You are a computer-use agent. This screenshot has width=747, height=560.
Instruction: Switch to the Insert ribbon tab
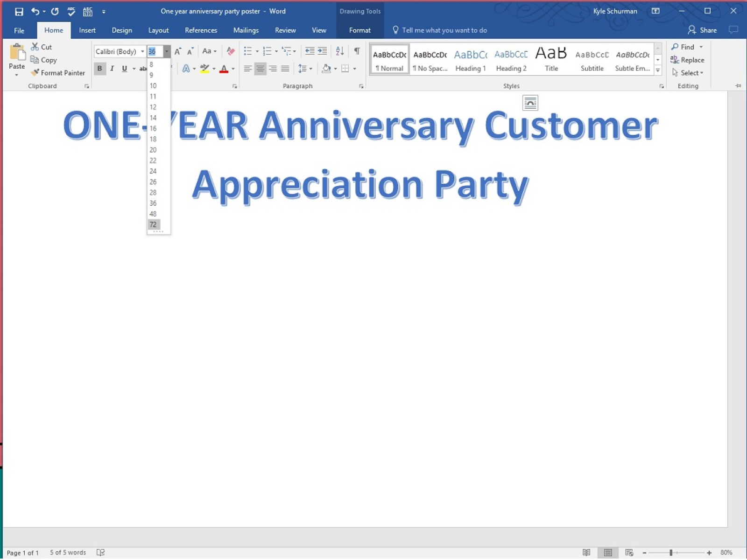[x=87, y=30]
